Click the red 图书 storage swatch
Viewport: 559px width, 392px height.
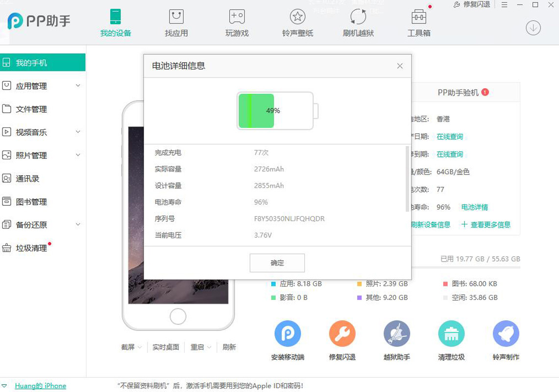(x=445, y=284)
